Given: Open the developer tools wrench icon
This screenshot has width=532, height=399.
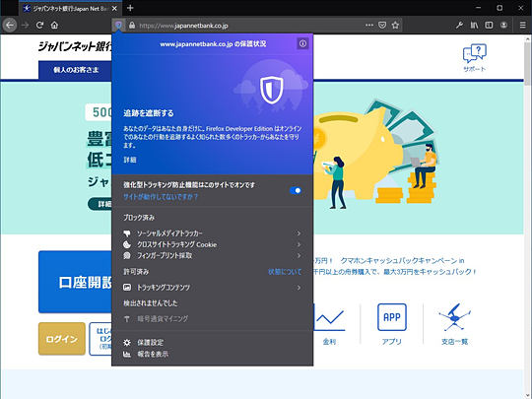Looking at the screenshot, I should (x=459, y=25).
